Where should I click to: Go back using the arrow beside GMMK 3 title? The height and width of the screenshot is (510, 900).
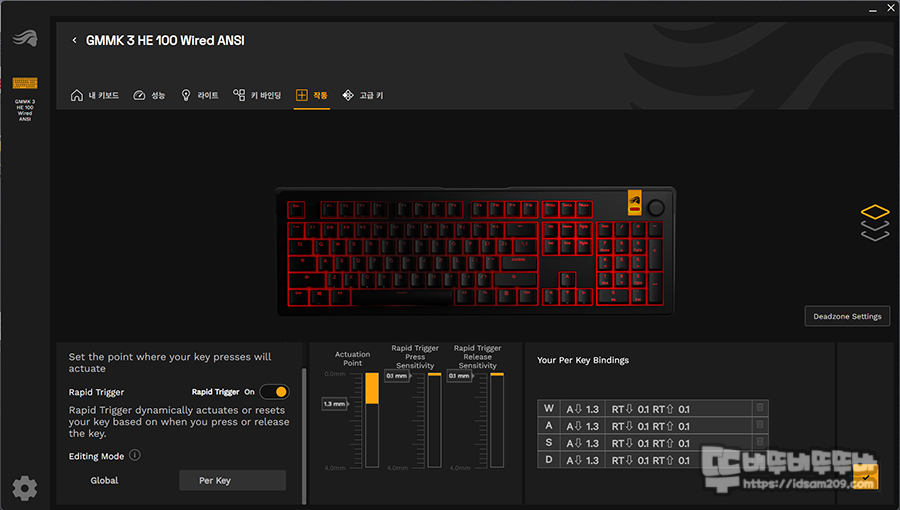pyautogui.click(x=74, y=40)
